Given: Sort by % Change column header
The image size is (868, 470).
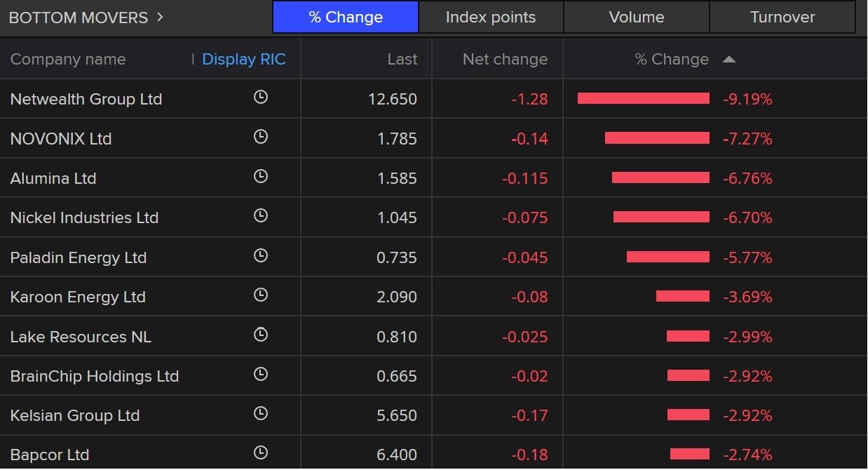Looking at the screenshot, I should pos(672,60).
